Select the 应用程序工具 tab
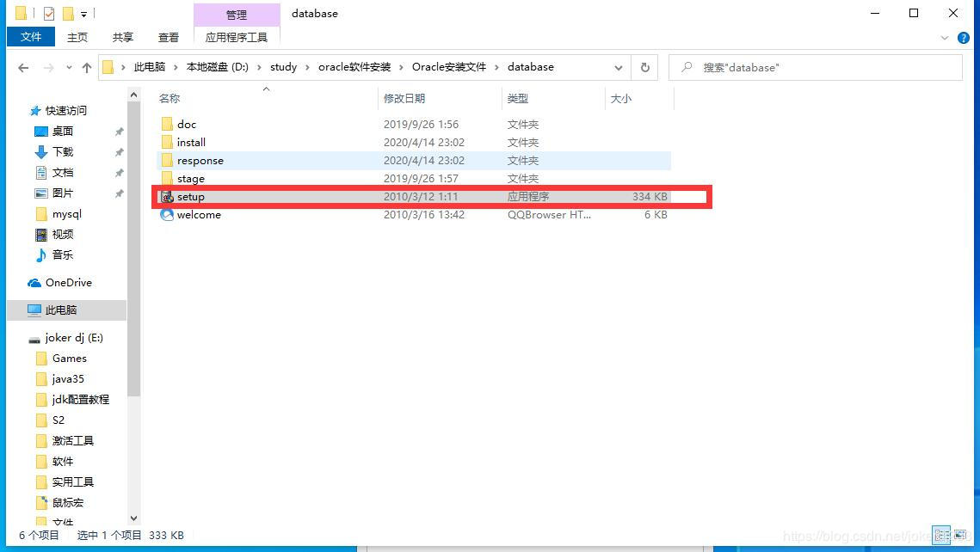 click(237, 38)
